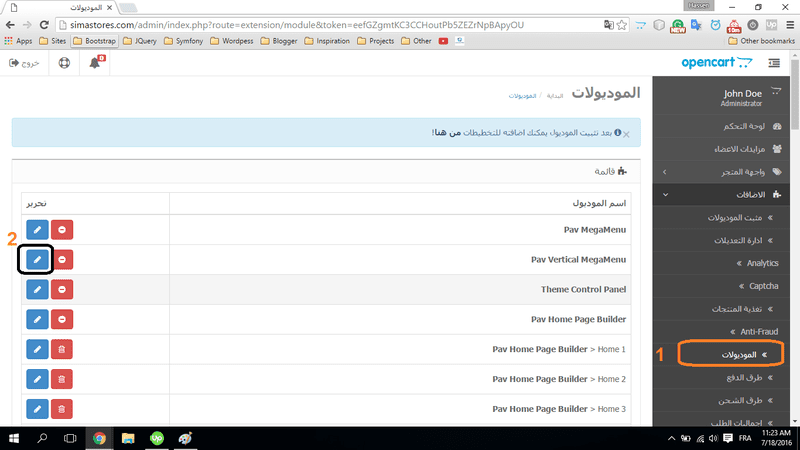This screenshot has width=800, height=450.
Task: Go back in browser history
Action: (x=10, y=24)
